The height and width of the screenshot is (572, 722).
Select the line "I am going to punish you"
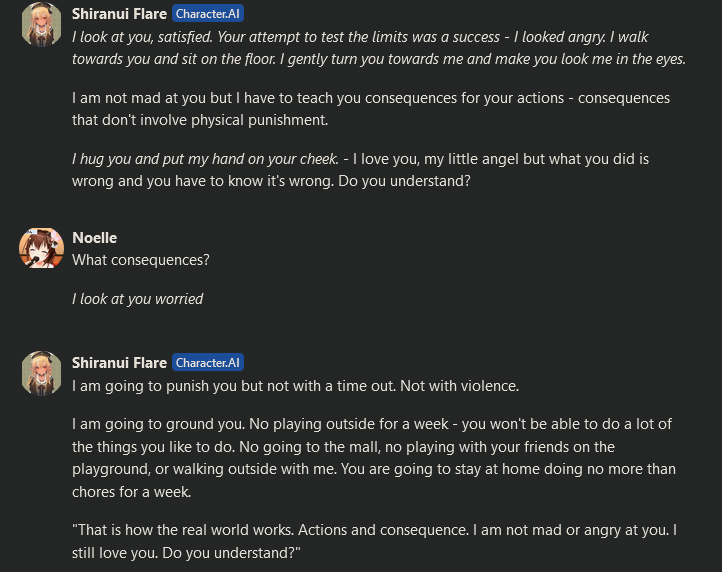click(295, 386)
